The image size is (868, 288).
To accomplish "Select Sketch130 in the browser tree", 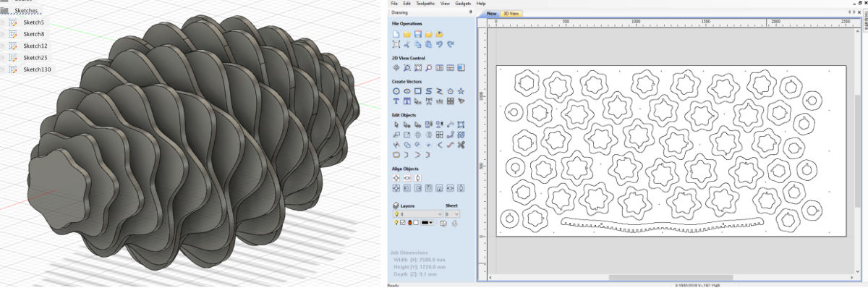I will (37, 69).
